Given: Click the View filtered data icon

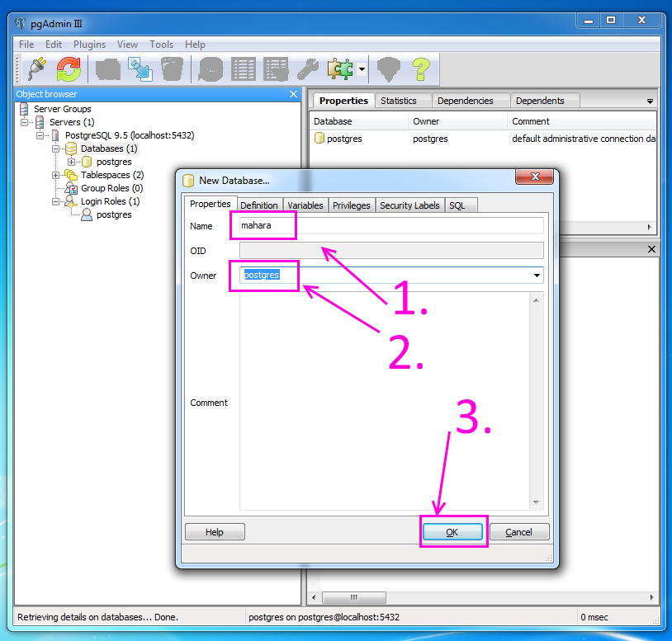Looking at the screenshot, I should 276,68.
